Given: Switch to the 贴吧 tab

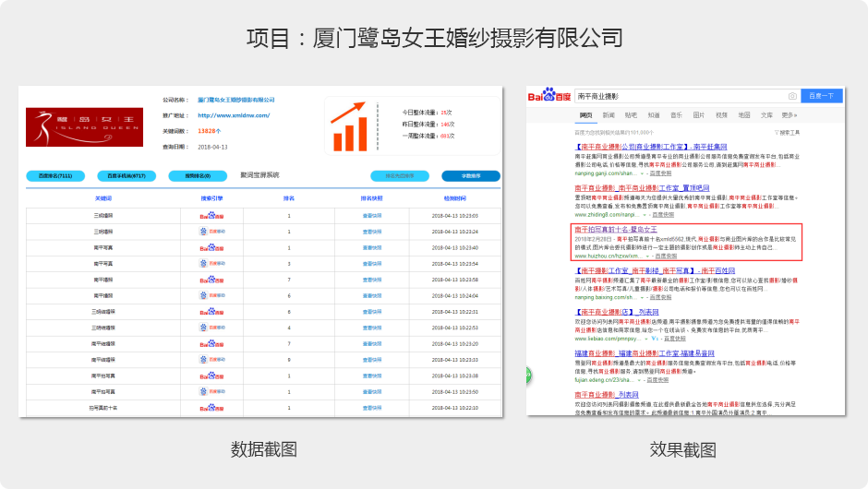Looking at the screenshot, I should click(631, 115).
